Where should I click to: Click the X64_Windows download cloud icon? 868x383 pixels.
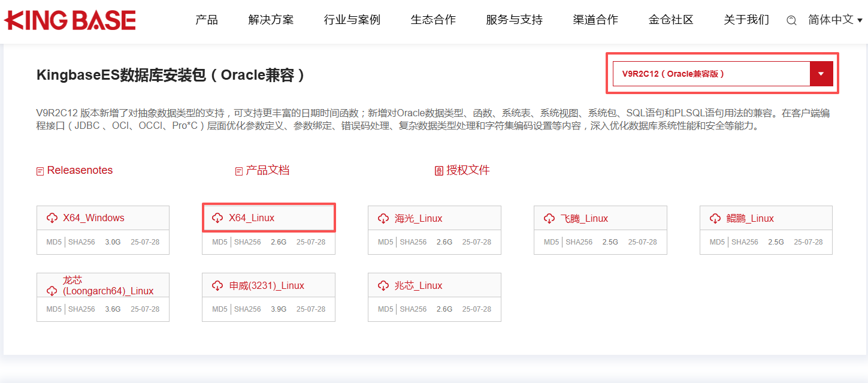[x=52, y=218]
